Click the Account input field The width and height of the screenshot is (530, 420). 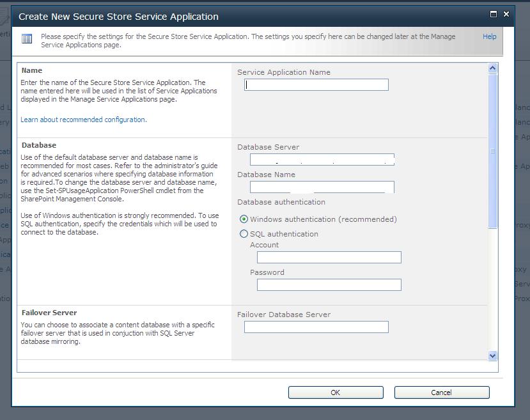[329, 257]
